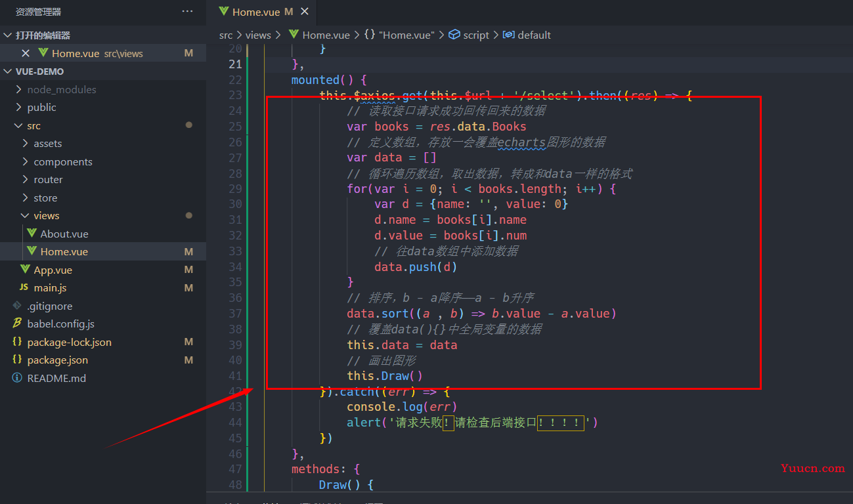Click the git icon beside .gitignore
The image size is (853, 504).
pos(17,306)
